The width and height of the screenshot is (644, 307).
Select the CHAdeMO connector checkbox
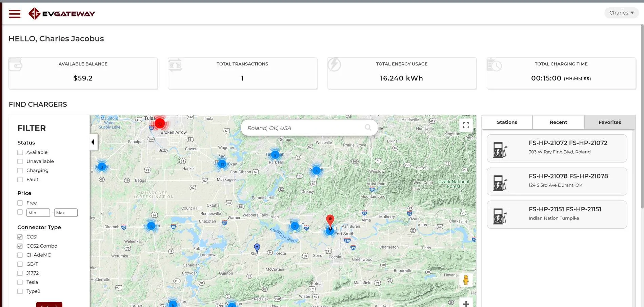click(20, 255)
